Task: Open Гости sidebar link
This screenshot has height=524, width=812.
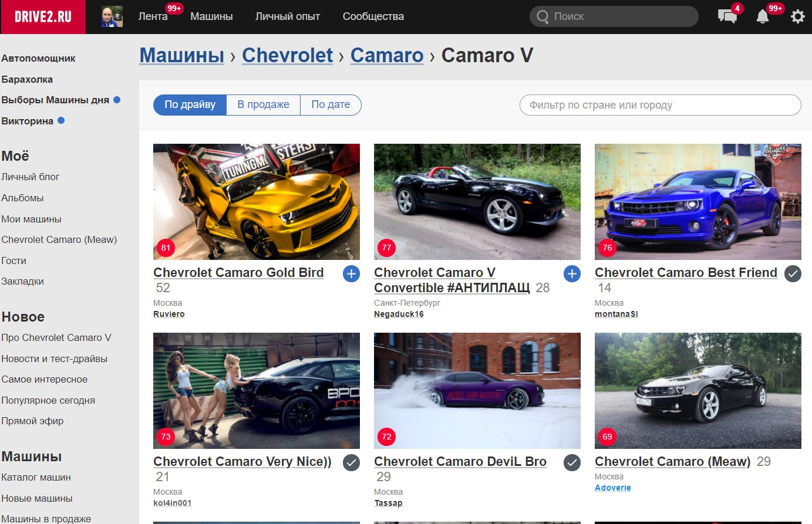Action: coord(14,261)
